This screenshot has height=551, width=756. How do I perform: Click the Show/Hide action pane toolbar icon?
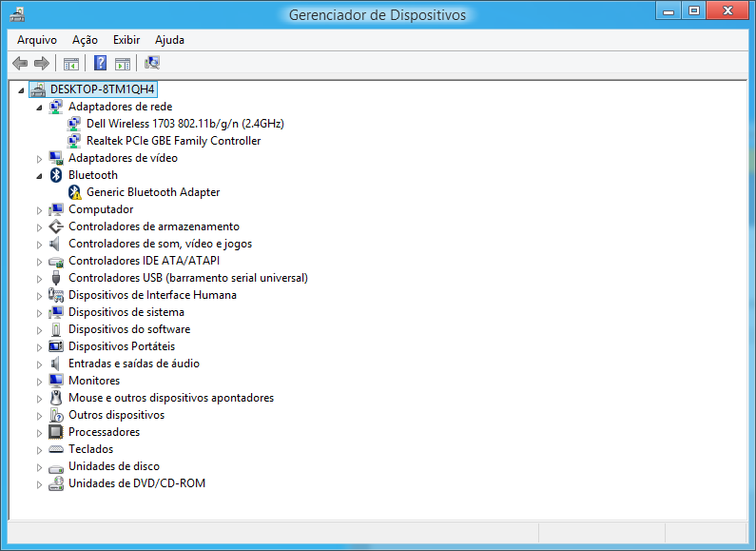click(x=123, y=63)
